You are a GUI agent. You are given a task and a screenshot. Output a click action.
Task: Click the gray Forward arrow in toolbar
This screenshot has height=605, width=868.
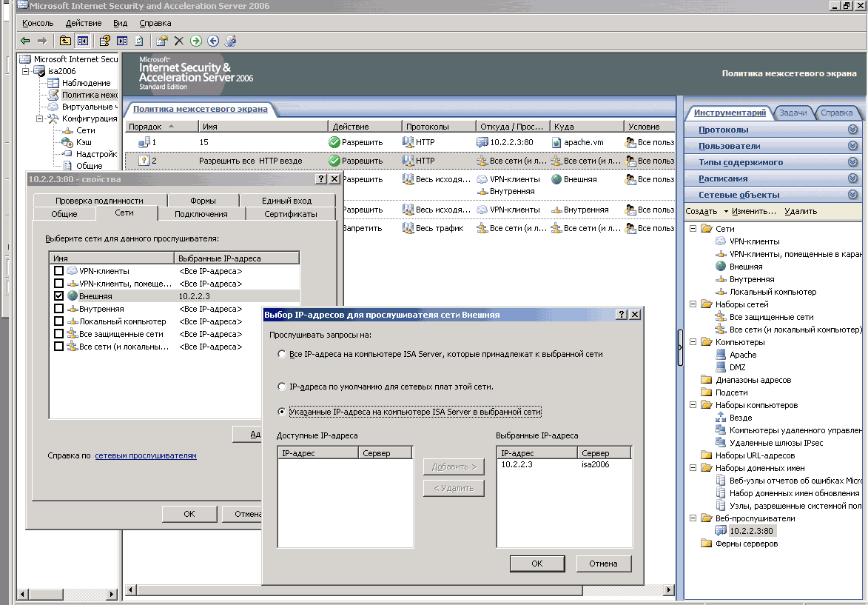coord(42,41)
